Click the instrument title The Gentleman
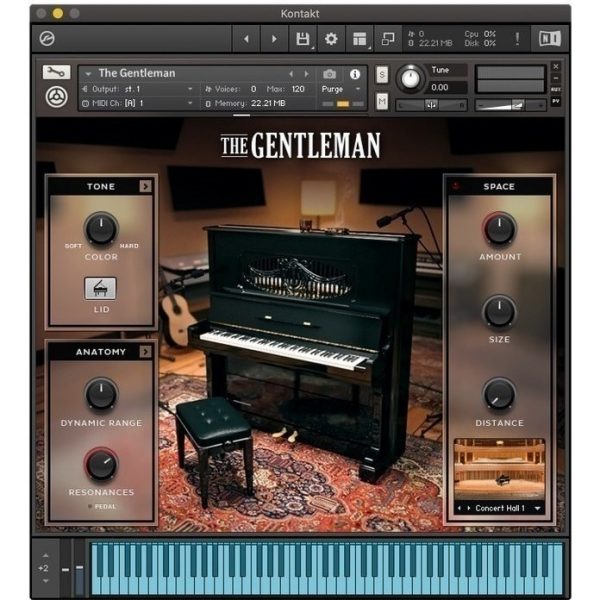 point(137,73)
